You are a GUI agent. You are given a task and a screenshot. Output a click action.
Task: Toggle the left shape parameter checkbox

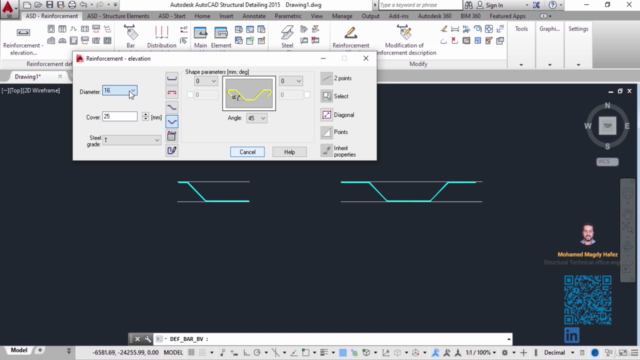[x=190, y=95]
